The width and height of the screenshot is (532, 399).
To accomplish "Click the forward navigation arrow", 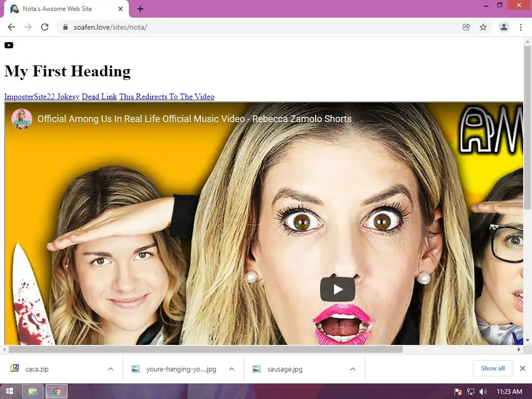I will (x=28, y=27).
